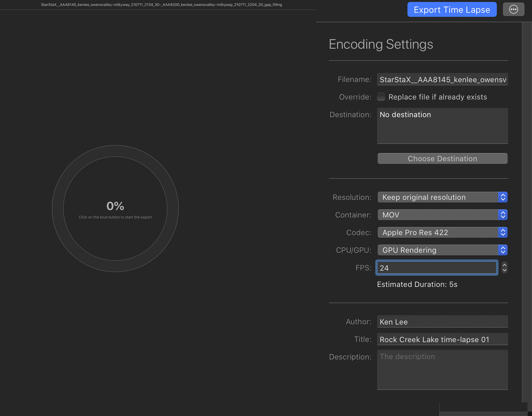Click the Export Time Lapse button

[452, 10]
